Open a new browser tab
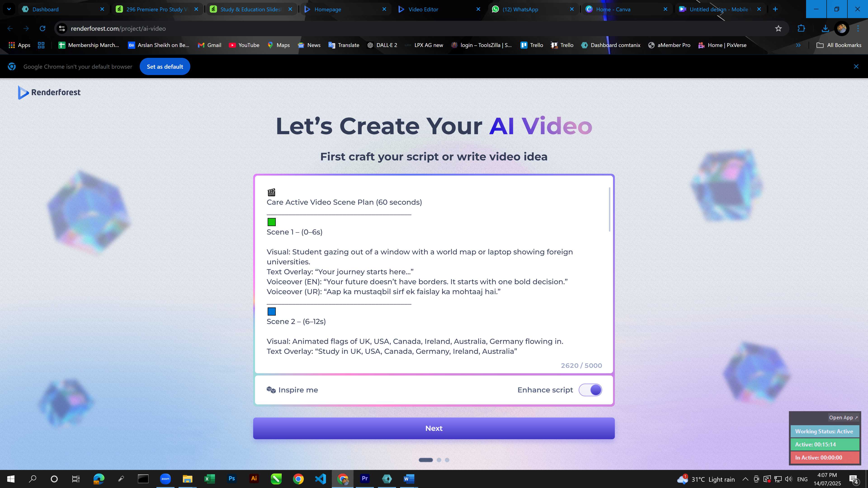Image resolution: width=868 pixels, height=488 pixels. point(775,9)
